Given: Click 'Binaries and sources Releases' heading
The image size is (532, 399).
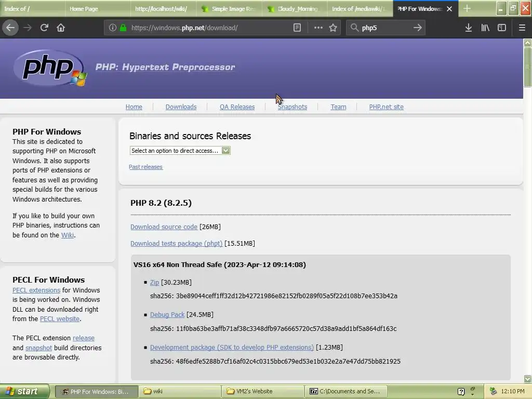Looking at the screenshot, I should tap(190, 136).
